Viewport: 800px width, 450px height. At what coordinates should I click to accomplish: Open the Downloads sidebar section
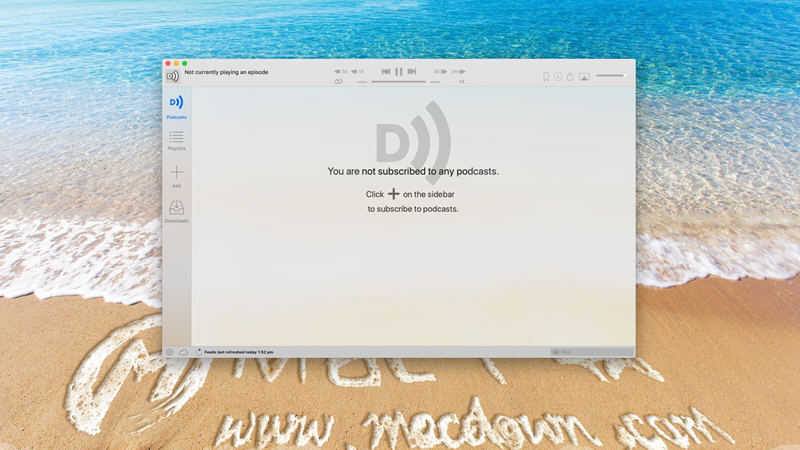tap(177, 211)
